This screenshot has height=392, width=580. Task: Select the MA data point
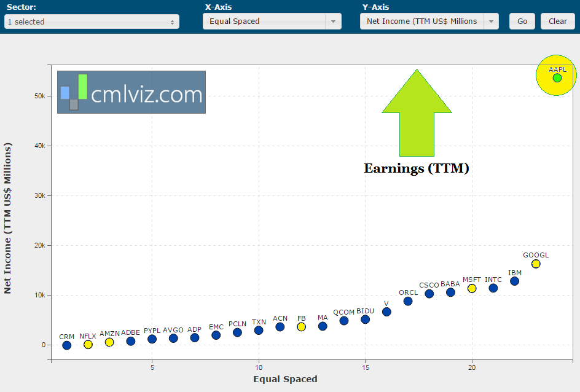tap(323, 326)
